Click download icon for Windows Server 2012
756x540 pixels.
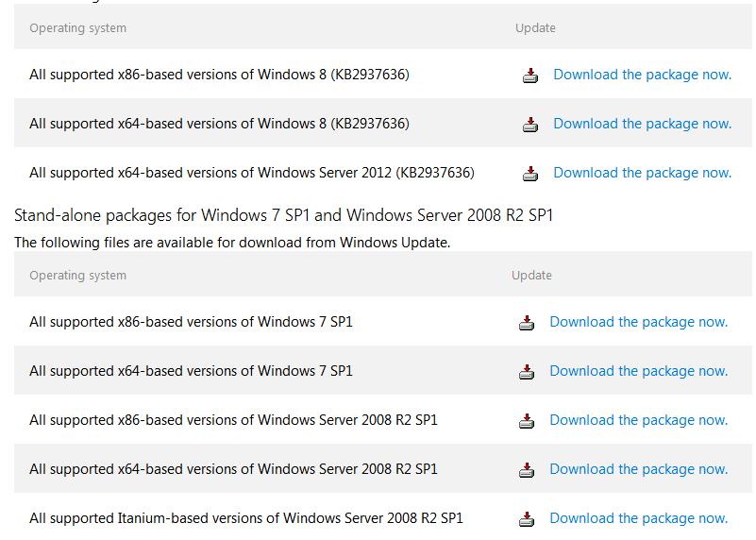click(530, 174)
